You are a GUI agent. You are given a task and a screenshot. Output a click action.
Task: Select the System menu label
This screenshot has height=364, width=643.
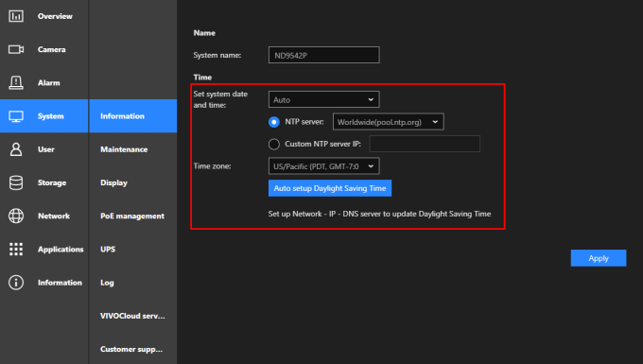click(x=51, y=116)
